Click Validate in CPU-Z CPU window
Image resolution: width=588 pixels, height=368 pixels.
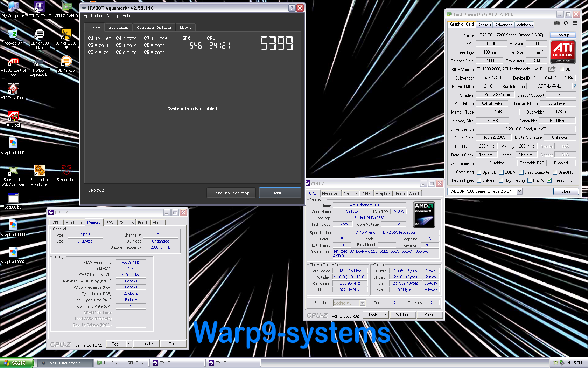[x=402, y=315]
